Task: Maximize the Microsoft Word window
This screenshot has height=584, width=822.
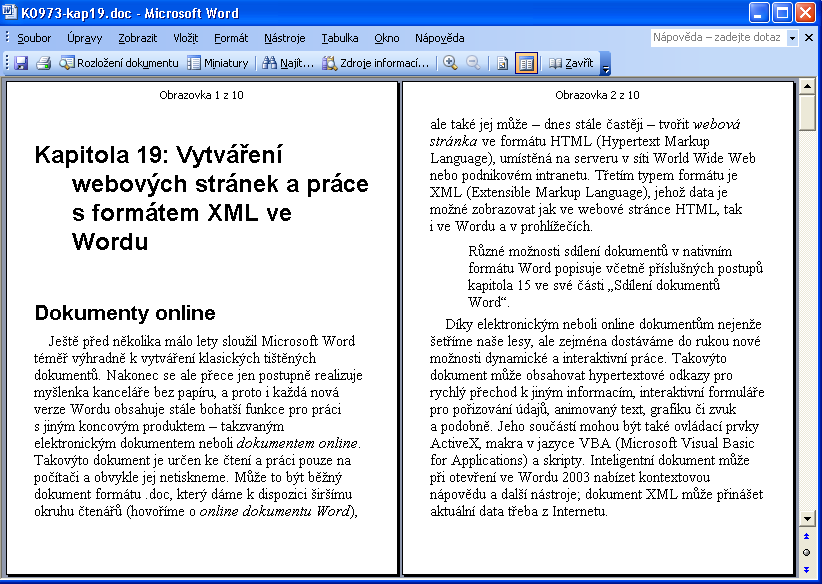Action: (782, 13)
